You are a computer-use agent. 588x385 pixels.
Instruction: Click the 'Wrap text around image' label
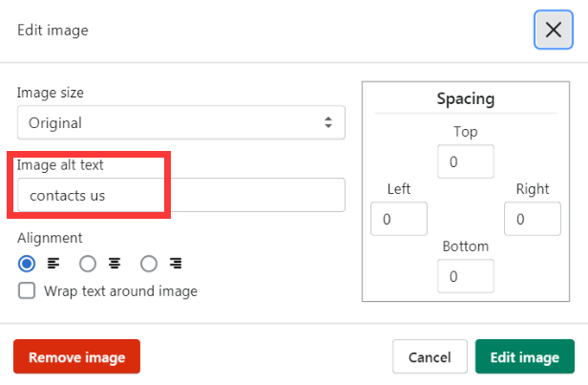[120, 290]
